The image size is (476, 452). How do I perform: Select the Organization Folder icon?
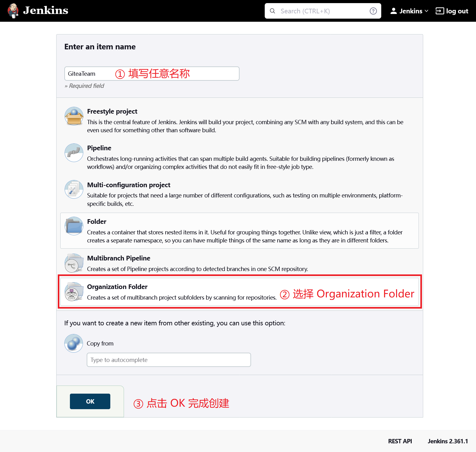point(74,292)
